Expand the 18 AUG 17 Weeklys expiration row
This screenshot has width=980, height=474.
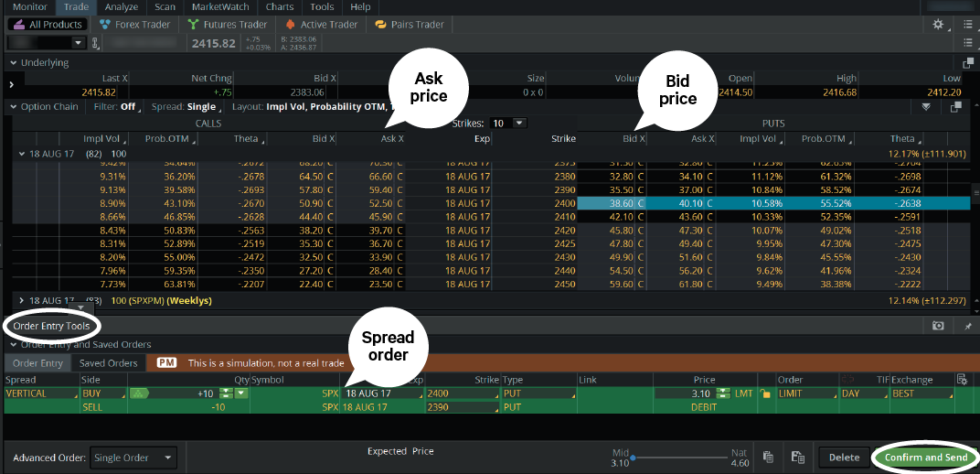point(23,301)
